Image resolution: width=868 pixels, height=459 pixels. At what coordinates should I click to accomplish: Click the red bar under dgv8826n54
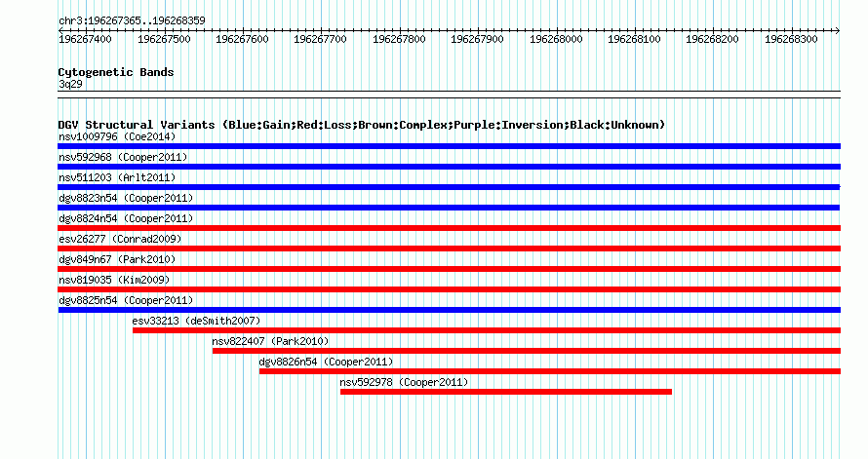tap(550, 371)
